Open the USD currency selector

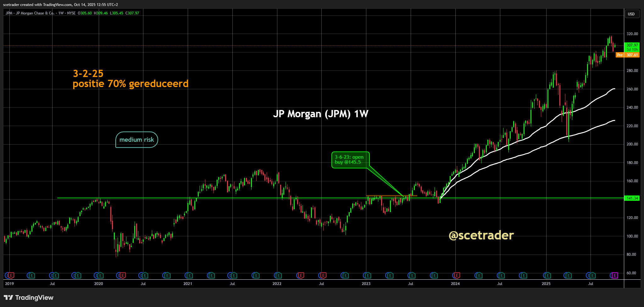631,14
